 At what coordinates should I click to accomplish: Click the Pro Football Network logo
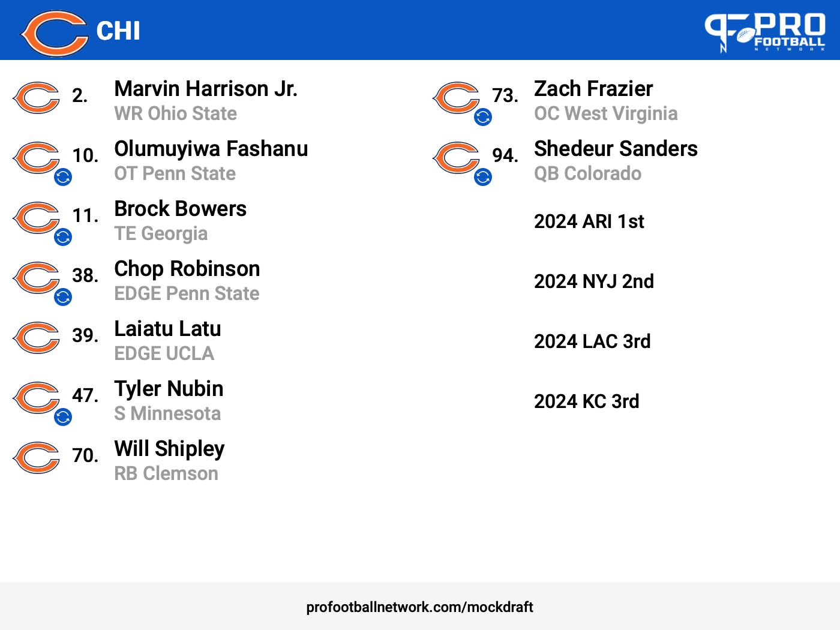point(765,32)
